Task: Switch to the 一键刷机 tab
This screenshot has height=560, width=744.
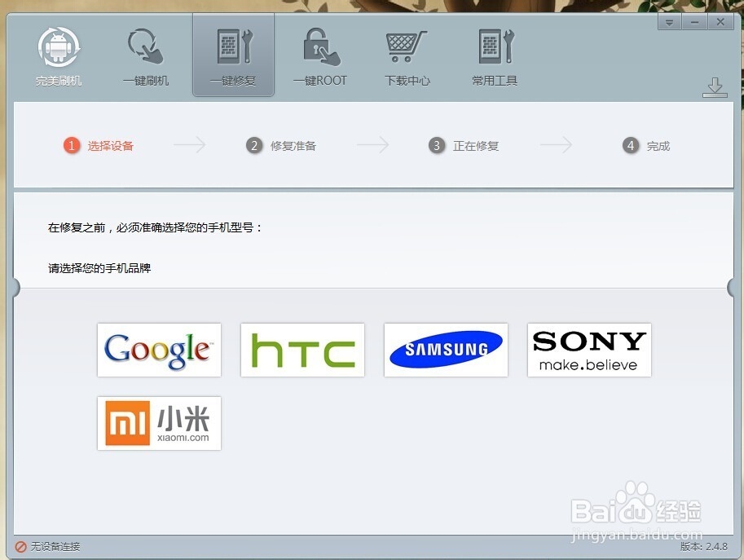Action: pyautogui.click(x=146, y=56)
